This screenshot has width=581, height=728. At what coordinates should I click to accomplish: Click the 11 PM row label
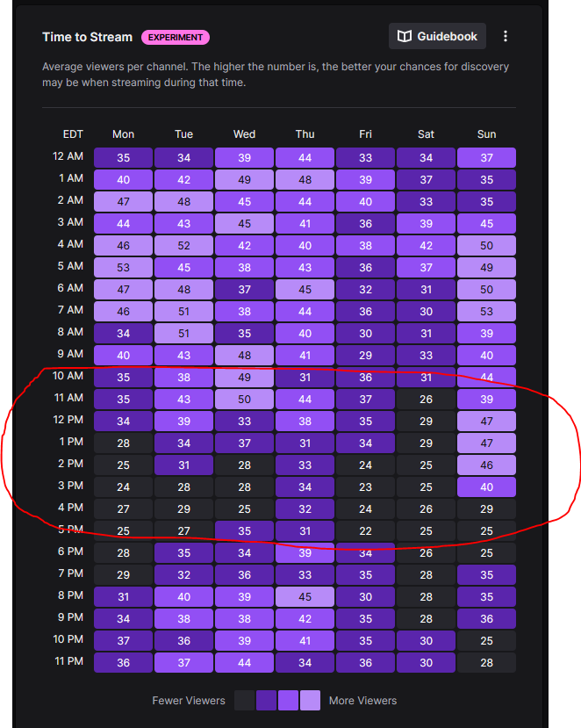(x=68, y=661)
